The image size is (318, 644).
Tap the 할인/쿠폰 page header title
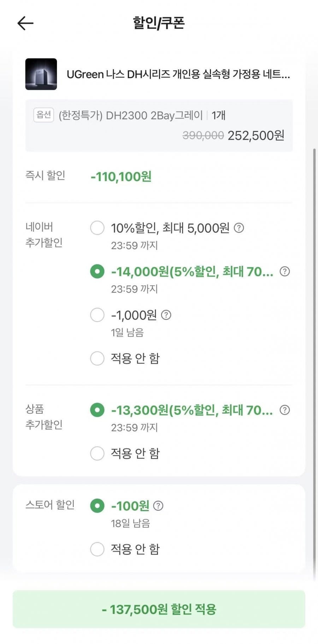(x=159, y=23)
